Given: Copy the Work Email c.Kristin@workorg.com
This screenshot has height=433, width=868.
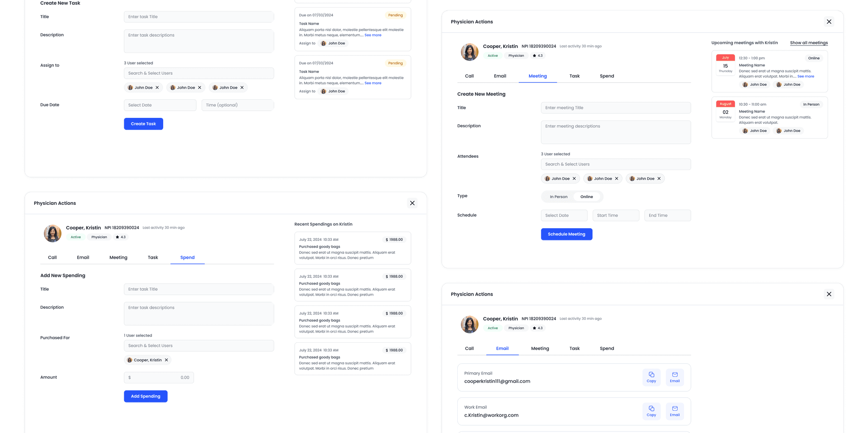Looking at the screenshot, I should tap(651, 411).
